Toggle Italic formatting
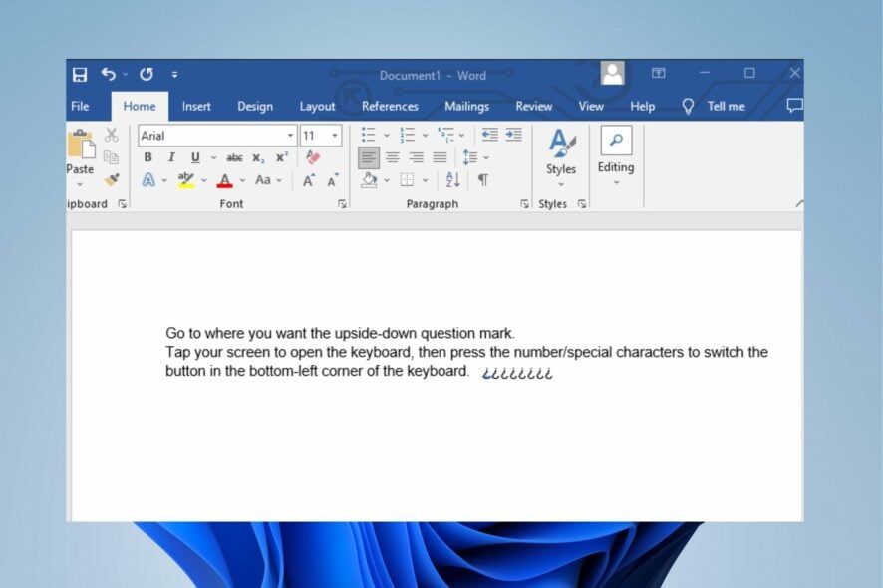The height and width of the screenshot is (588, 883). point(171,157)
